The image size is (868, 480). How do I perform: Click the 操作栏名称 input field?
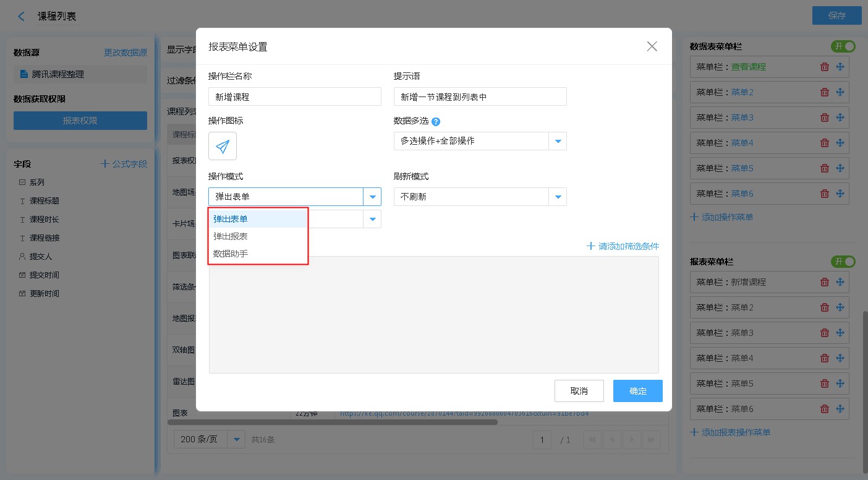[294, 96]
